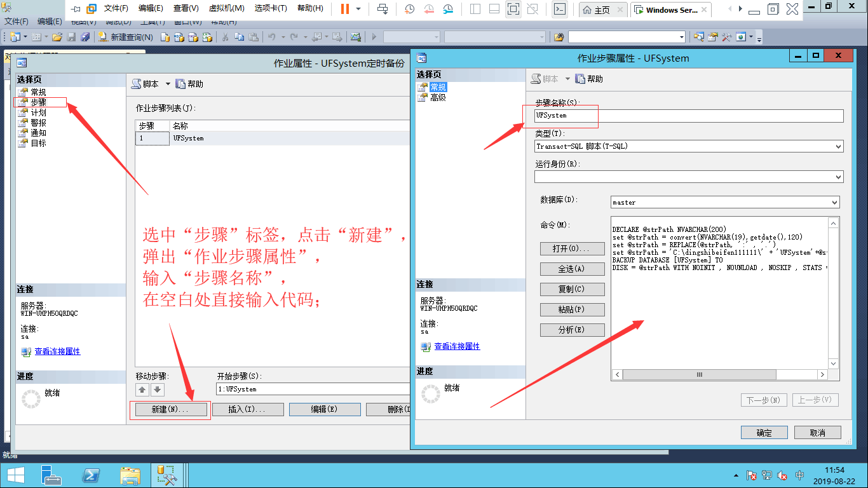The width and height of the screenshot is (868, 488).
Task: Open the console view icon in VMware
Action: 560,9
